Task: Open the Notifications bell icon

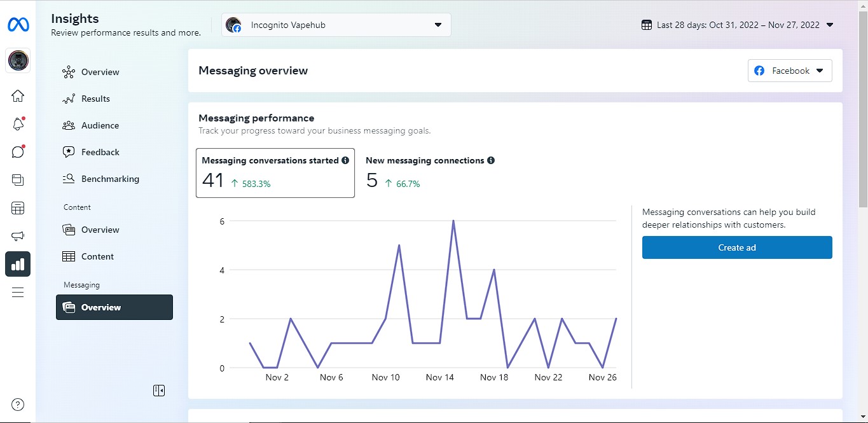Action: (18, 124)
